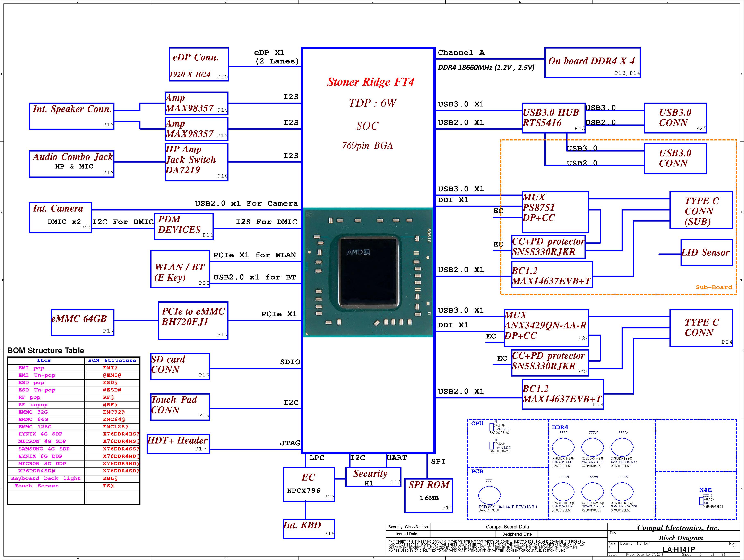Click the ZZZ25 Samsung 8G DDP ellipse
Viewport: 744px width, 560px height.
tap(622, 491)
